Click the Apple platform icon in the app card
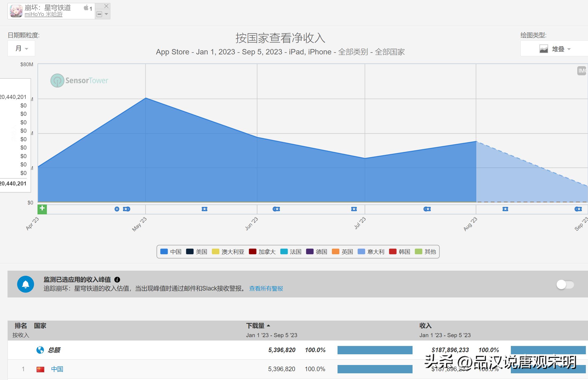This screenshot has width=588, height=380. 86,8
